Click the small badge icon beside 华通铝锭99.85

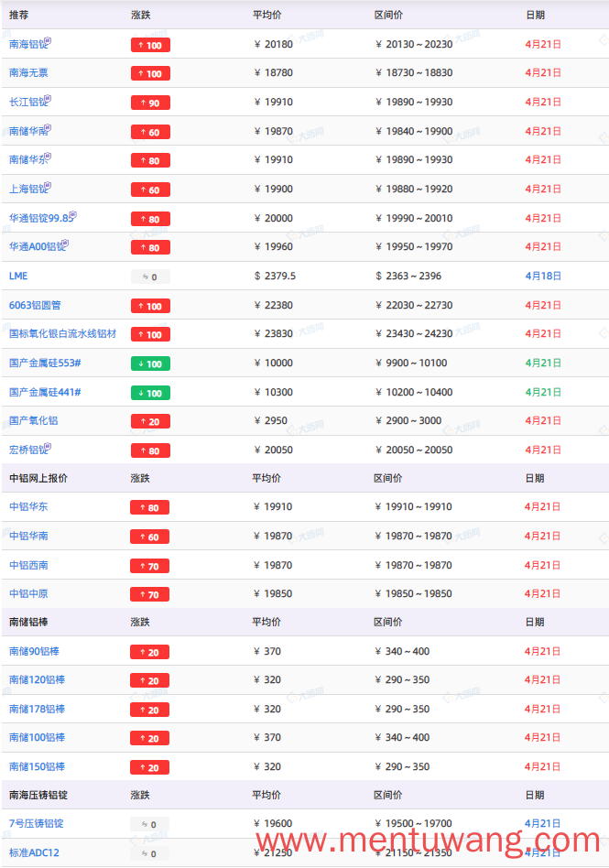(73, 215)
